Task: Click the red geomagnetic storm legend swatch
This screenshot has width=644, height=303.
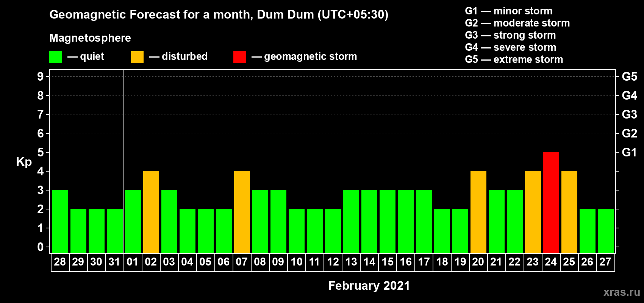Action: pos(239,57)
